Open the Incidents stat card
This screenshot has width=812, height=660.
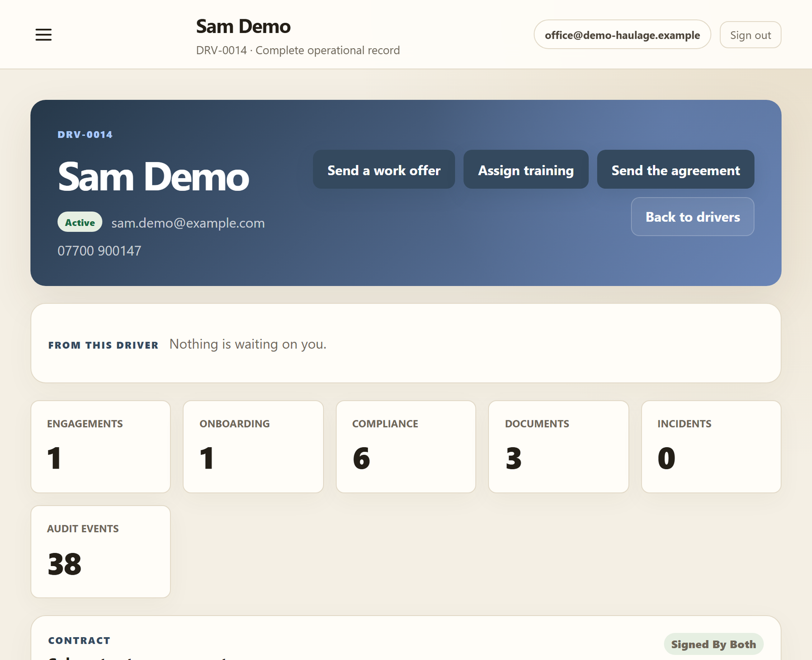point(711,447)
